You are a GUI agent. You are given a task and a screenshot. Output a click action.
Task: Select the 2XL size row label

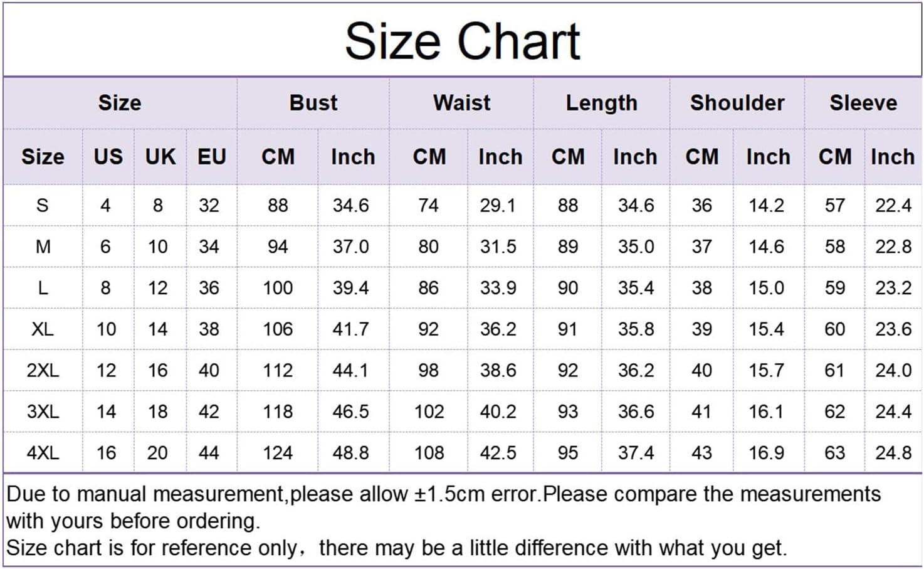click(43, 370)
